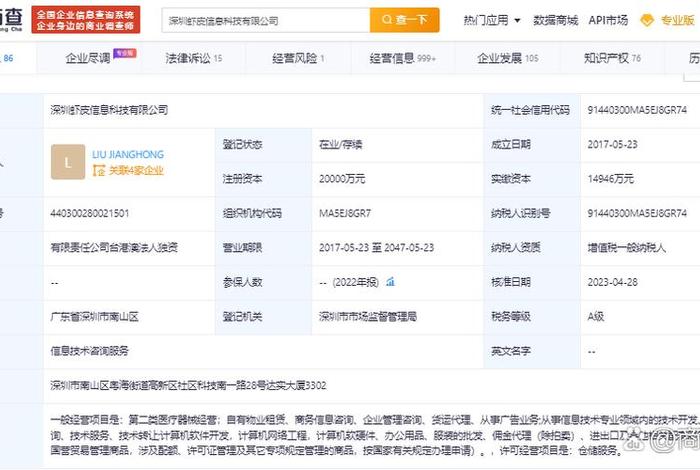Switch to the 企业尽调 tab
Screen dimensions: 700x470
pyautogui.click(x=88, y=58)
